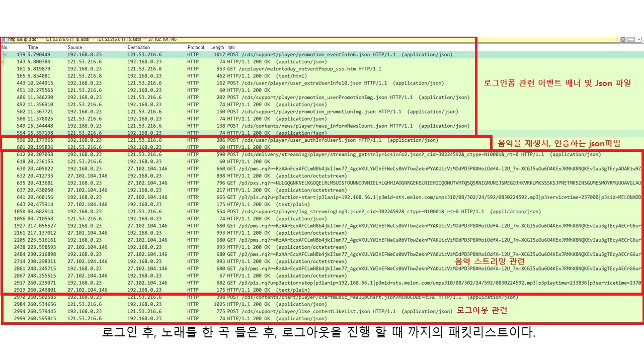Viewport: 644px width, 362px height.
Task: Select packet 492 at time 11.356910
Action: click(x=322, y=105)
